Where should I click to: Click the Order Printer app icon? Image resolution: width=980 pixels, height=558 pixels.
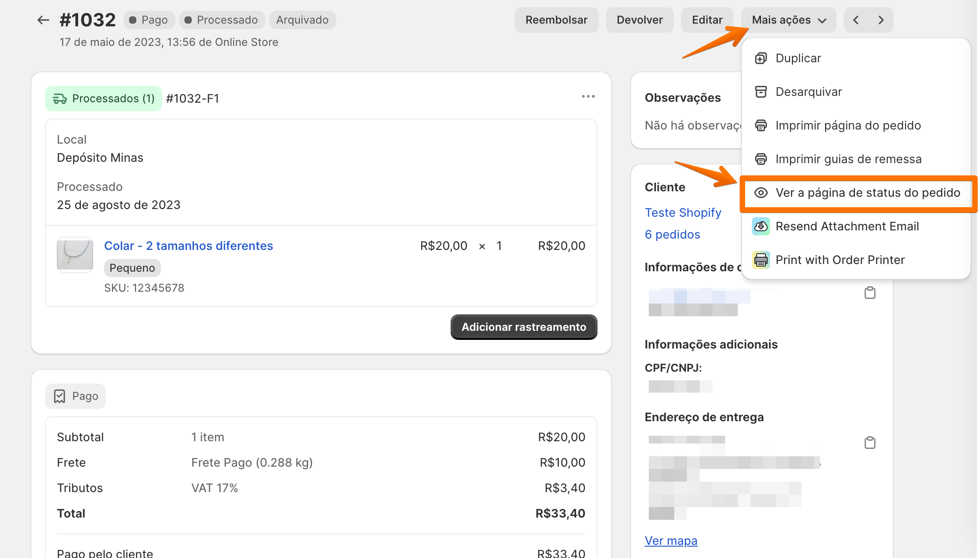pyautogui.click(x=761, y=260)
